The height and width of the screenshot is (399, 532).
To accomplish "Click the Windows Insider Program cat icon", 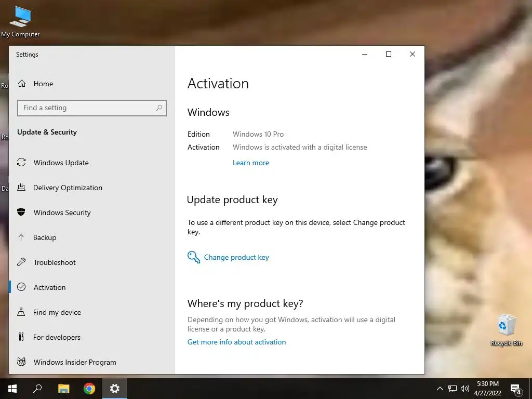I will [21, 362].
